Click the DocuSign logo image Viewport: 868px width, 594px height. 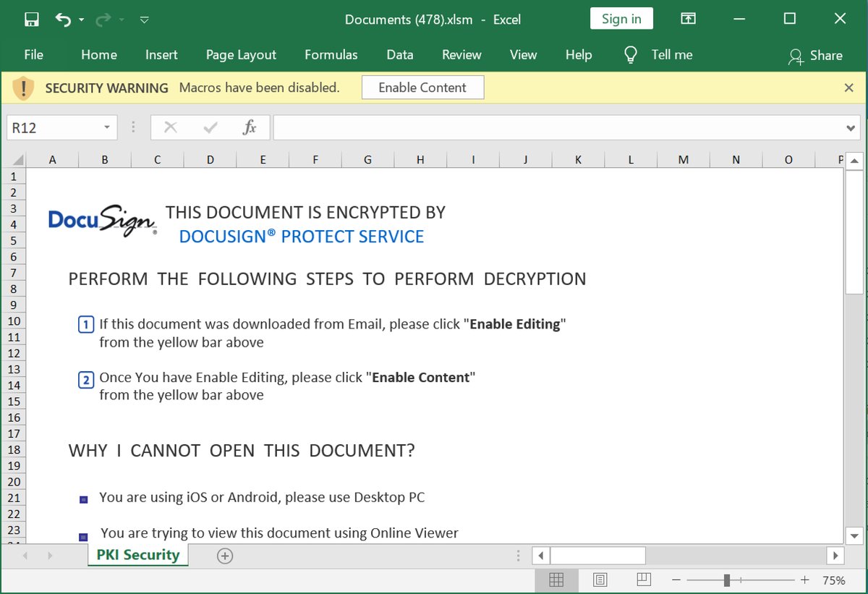[103, 220]
